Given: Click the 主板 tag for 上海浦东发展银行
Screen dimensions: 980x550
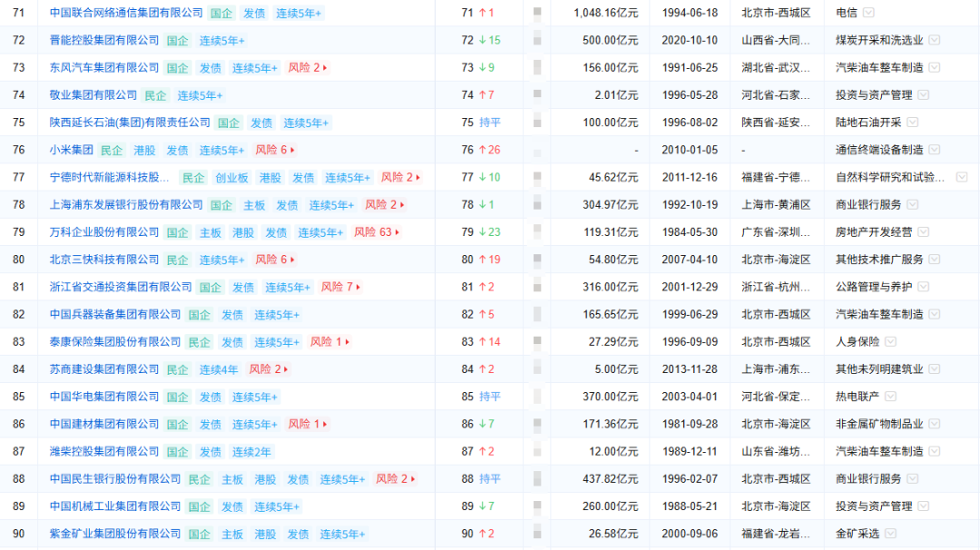Looking at the screenshot, I should [254, 206].
